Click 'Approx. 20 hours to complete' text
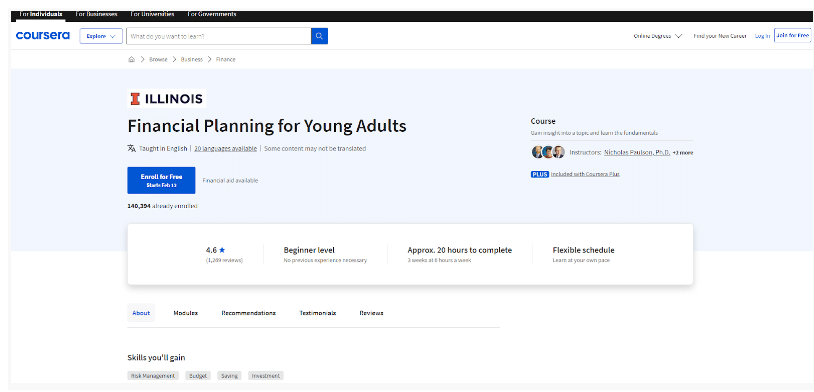This screenshot has height=392, width=814. [459, 250]
